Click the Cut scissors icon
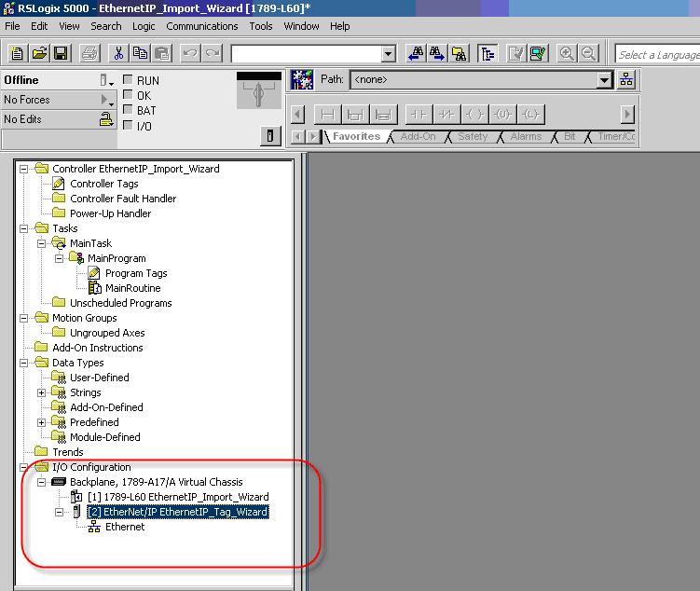 pyautogui.click(x=118, y=54)
